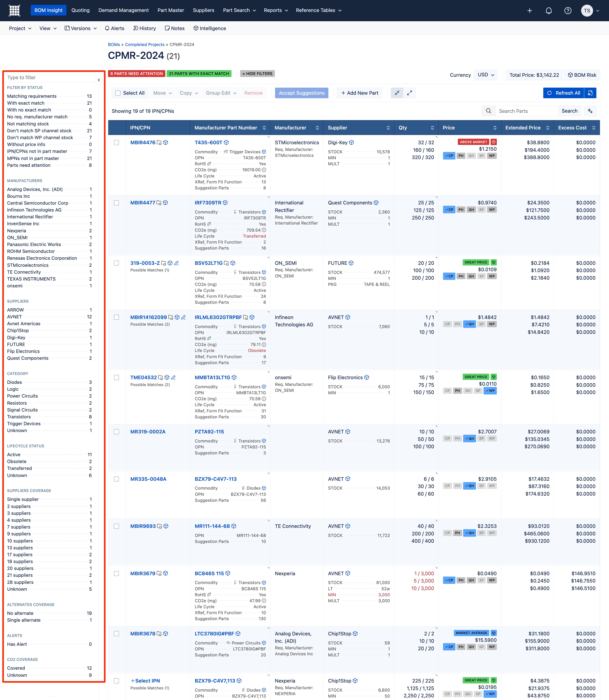Click cube icon next to T435-600T
Image resolution: width=609 pixels, height=700 pixels.
click(x=226, y=142)
